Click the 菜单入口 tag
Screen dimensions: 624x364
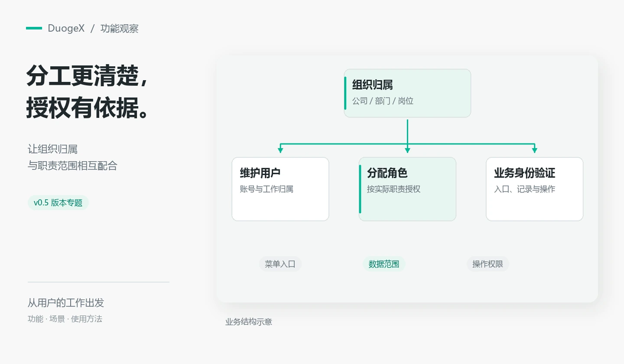coord(280,264)
